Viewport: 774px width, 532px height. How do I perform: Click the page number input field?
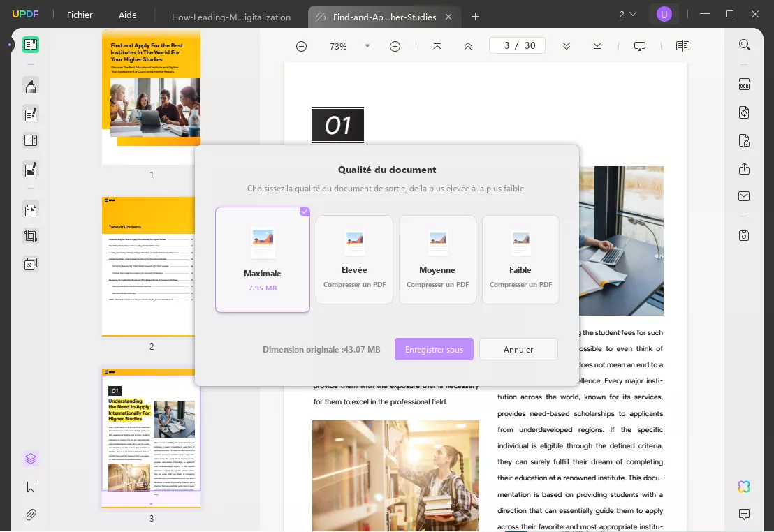[x=517, y=46]
